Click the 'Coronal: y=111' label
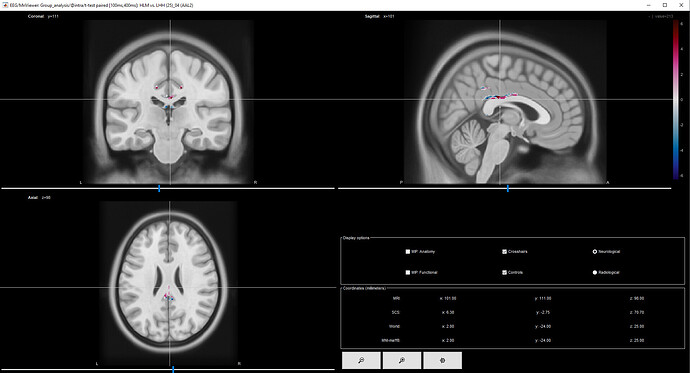This screenshot has height=373, width=690. tap(43, 16)
